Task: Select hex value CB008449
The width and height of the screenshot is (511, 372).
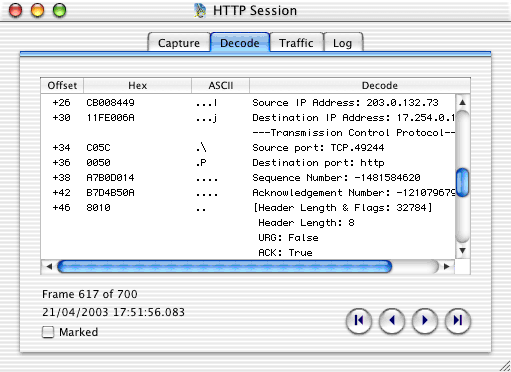Action: coord(110,103)
